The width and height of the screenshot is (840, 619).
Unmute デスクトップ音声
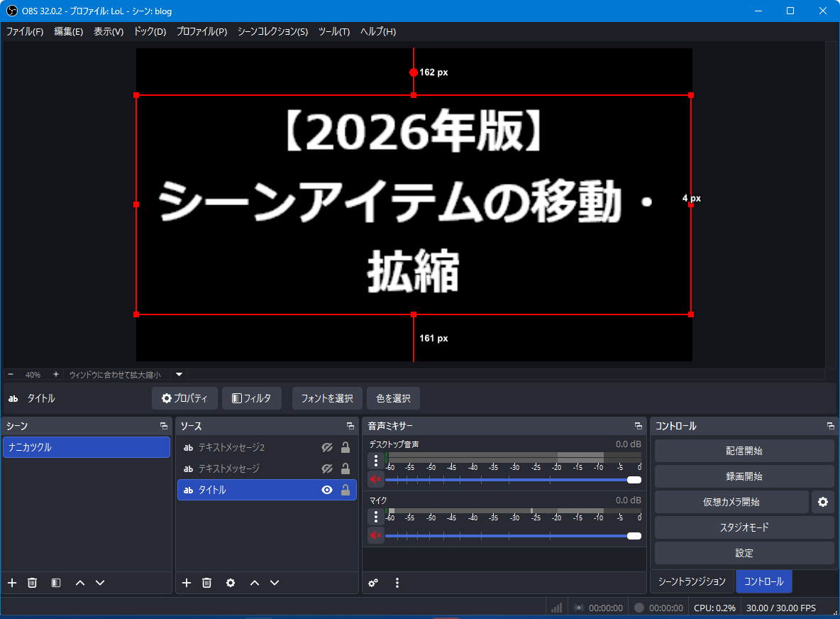pos(375,479)
